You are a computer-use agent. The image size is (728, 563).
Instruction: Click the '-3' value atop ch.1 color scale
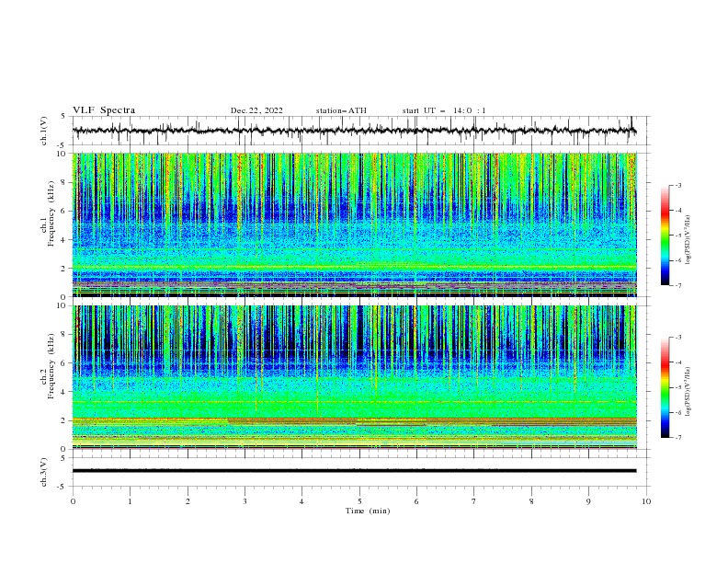(677, 185)
